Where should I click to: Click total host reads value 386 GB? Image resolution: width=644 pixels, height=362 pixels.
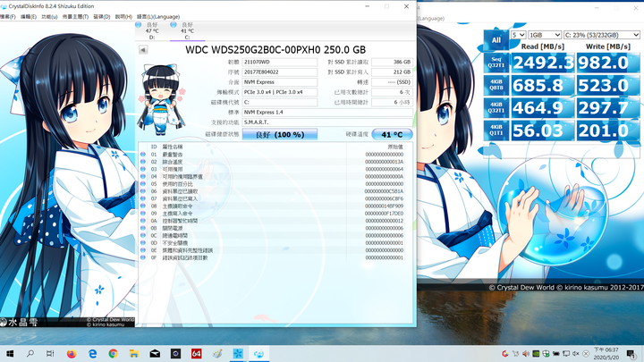[x=392, y=62]
